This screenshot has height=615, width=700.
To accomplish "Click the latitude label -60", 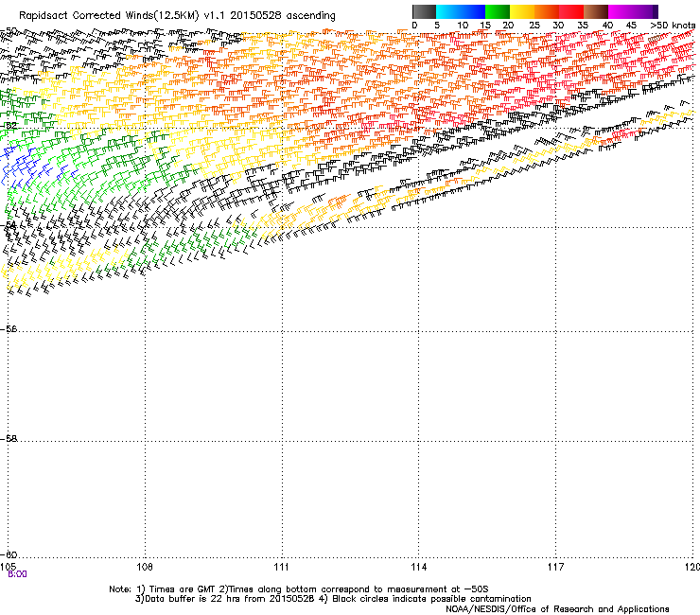I will 9,554.
